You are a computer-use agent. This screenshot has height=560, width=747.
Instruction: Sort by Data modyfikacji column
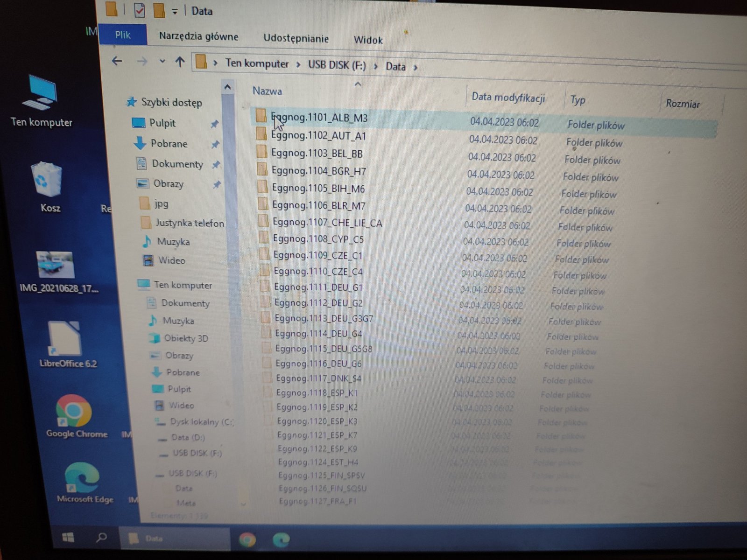coord(508,98)
